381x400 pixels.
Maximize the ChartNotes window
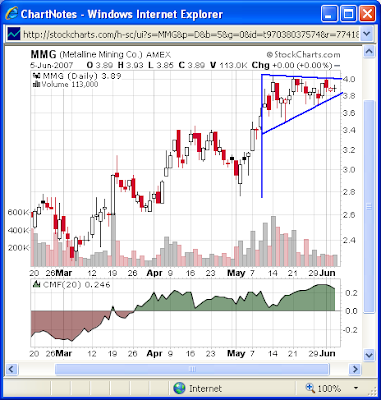(x=348, y=14)
